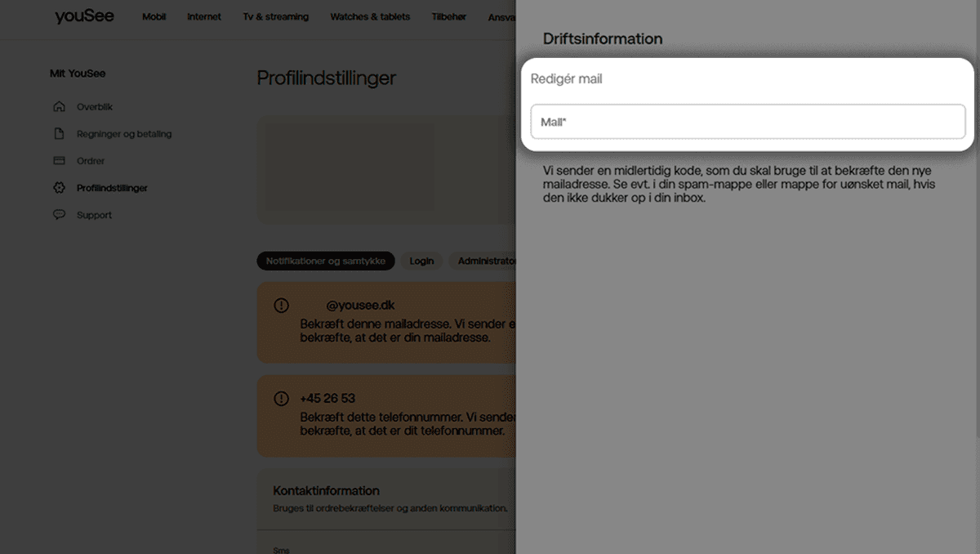The height and width of the screenshot is (554, 980).
Task: Open the Tilbehør menu
Action: pos(448,16)
